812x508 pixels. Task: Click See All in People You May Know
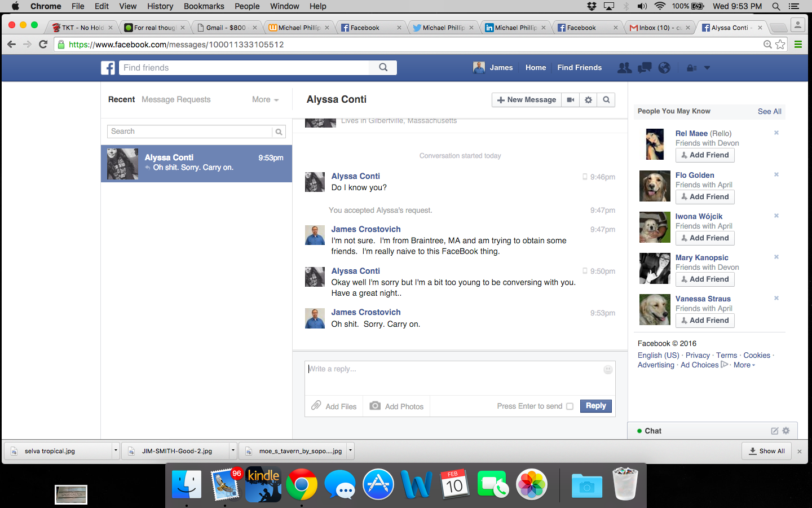click(x=769, y=111)
